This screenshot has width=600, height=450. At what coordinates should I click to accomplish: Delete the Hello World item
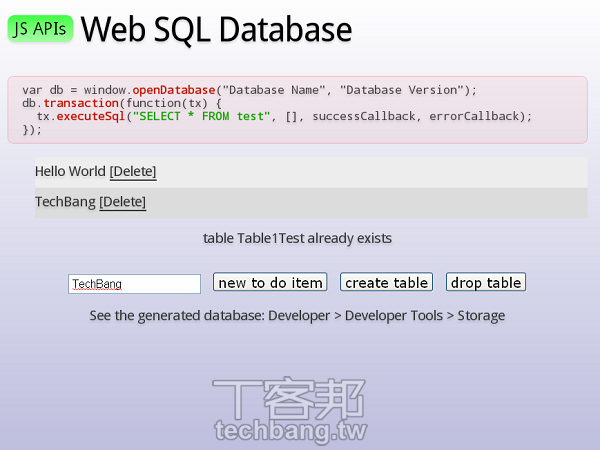point(133,172)
